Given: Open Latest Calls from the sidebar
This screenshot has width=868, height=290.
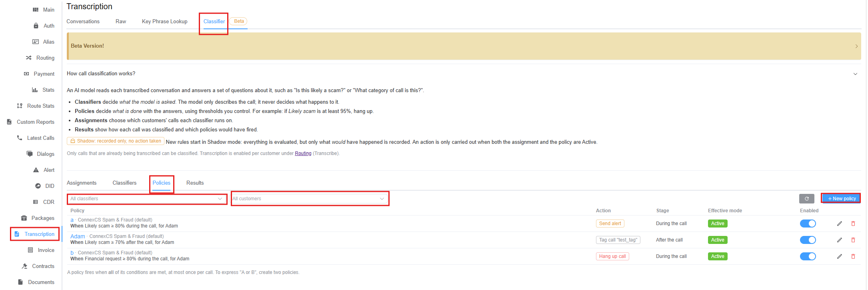Looking at the screenshot, I should 36,138.
